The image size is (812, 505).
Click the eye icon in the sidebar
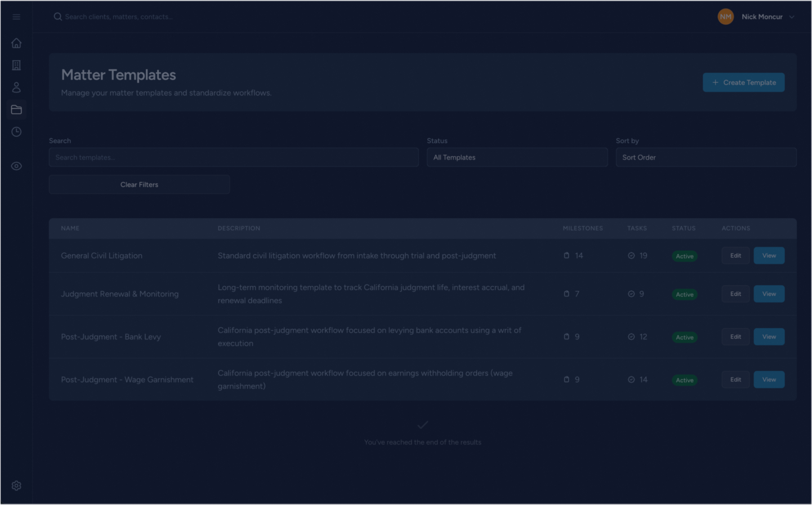16,166
